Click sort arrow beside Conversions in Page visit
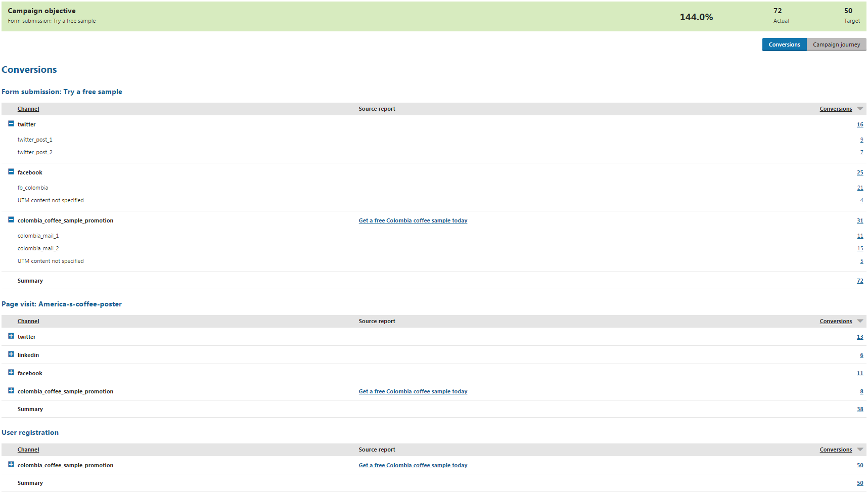The image size is (868, 494). pyautogui.click(x=860, y=321)
